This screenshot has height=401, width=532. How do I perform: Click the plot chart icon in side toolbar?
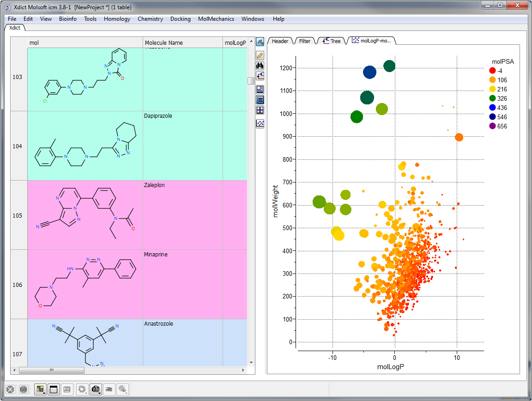coord(260,124)
